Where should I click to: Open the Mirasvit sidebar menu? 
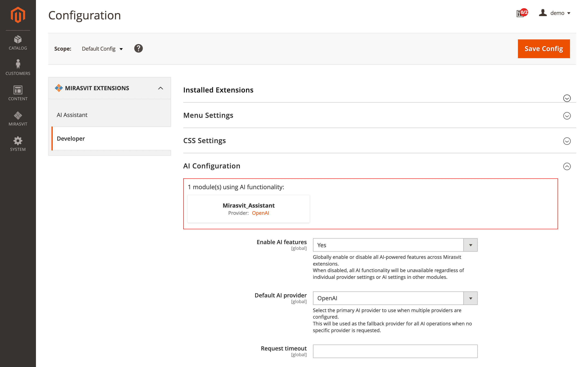18,118
